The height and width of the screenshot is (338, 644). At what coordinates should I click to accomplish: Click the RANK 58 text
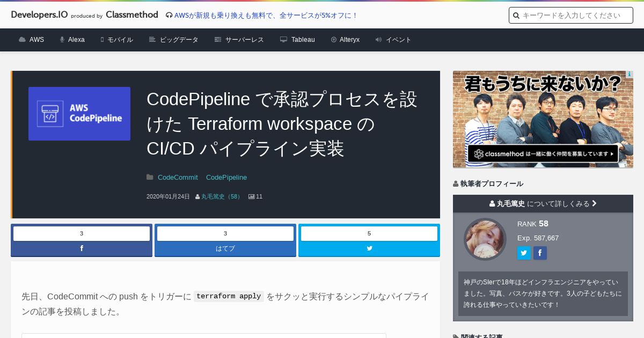(x=533, y=224)
